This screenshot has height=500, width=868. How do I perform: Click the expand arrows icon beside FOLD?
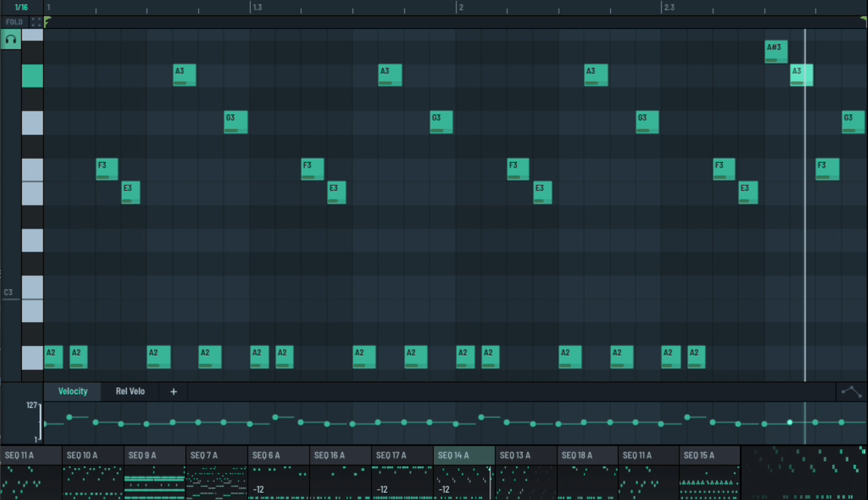pos(36,22)
